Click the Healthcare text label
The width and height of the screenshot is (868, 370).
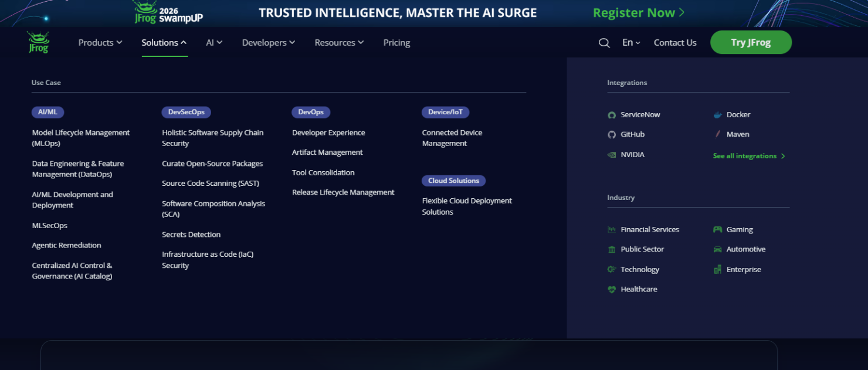639,290
